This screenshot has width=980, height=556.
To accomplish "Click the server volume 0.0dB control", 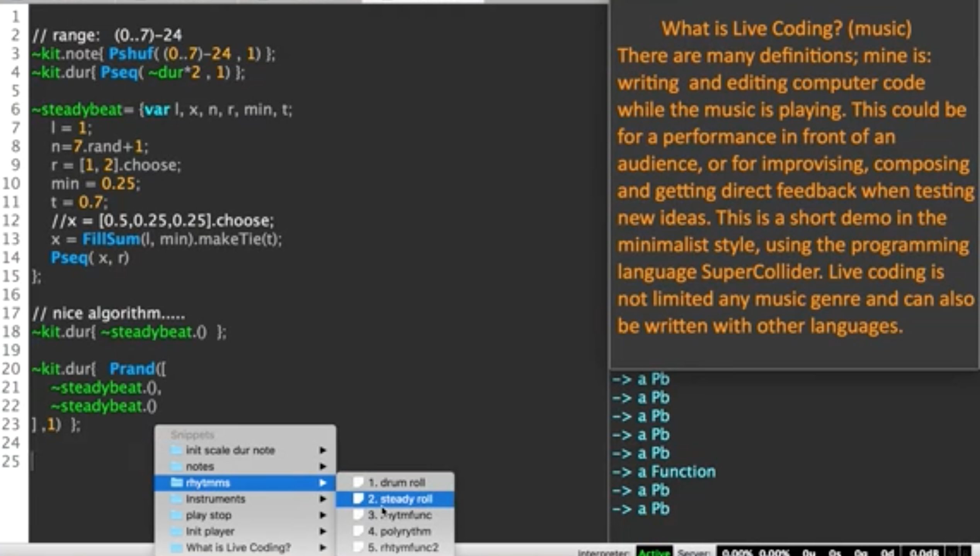I will coord(924,552).
